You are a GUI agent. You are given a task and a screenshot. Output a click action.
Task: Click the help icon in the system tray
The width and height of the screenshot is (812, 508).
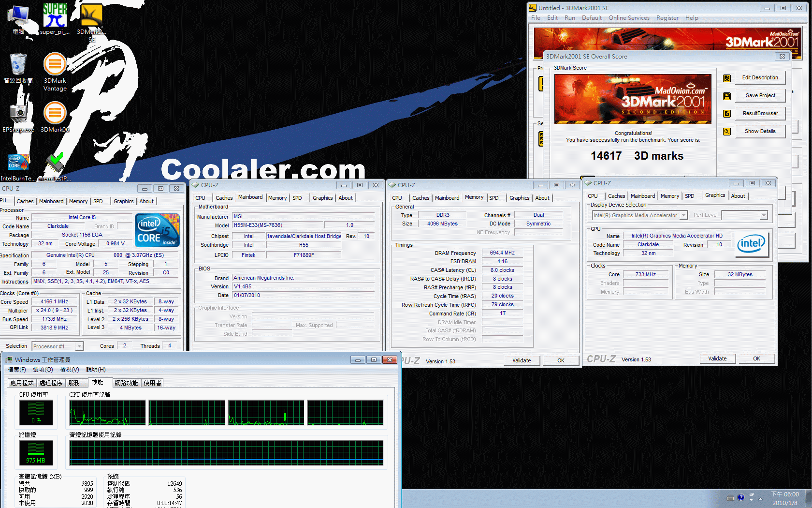(740, 497)
